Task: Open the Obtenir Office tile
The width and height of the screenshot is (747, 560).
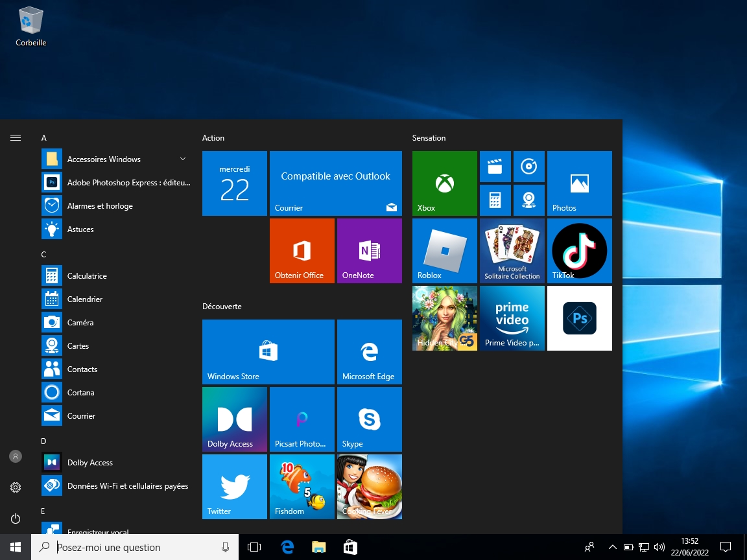Action: pyautogui.click(x=302, y=250)
